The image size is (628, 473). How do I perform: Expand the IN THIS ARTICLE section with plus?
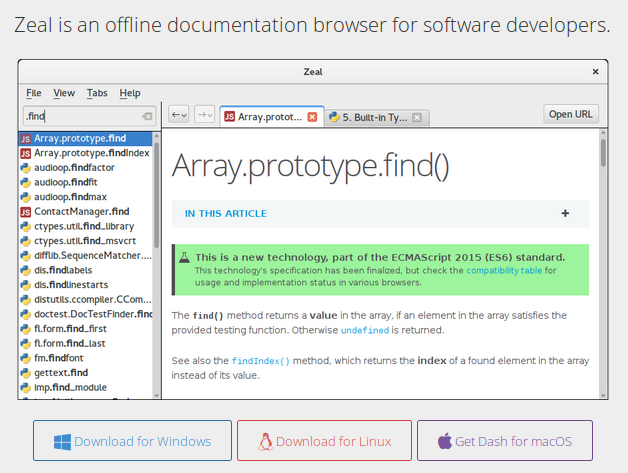click(565, 213)
